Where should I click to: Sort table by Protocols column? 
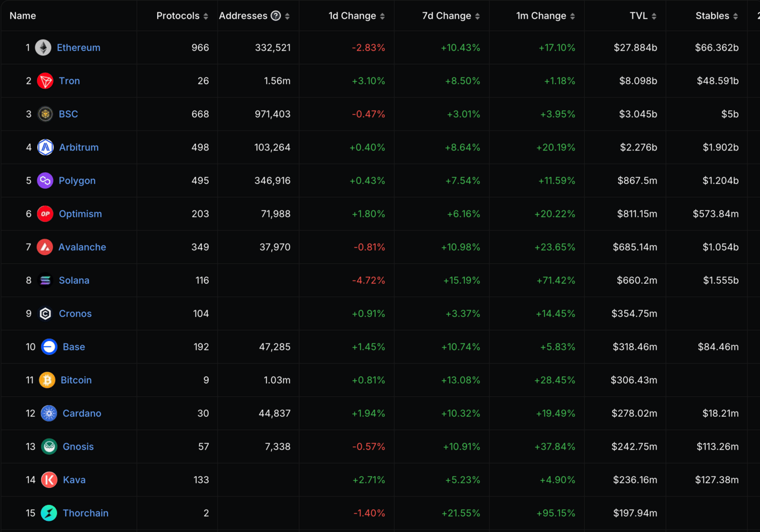point(182,16)
